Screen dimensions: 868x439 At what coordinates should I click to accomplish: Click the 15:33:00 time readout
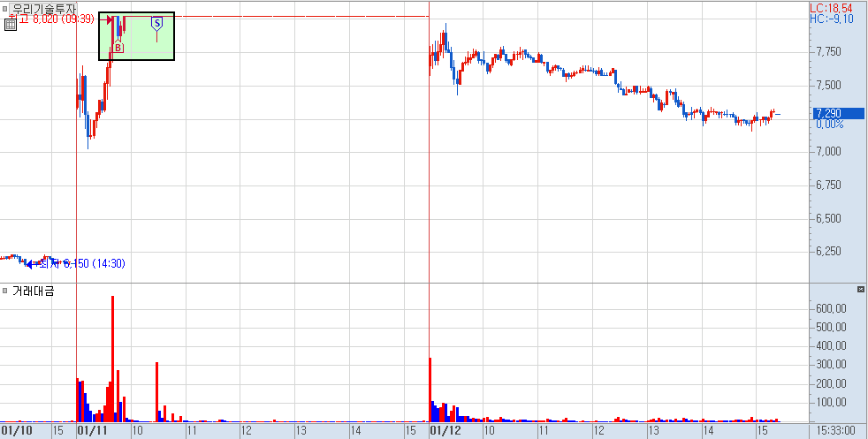(838, 430)
